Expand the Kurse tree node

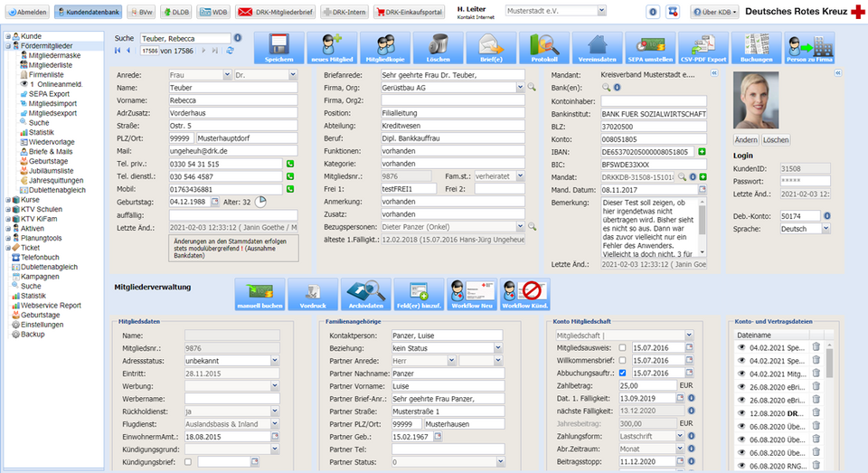8,198
